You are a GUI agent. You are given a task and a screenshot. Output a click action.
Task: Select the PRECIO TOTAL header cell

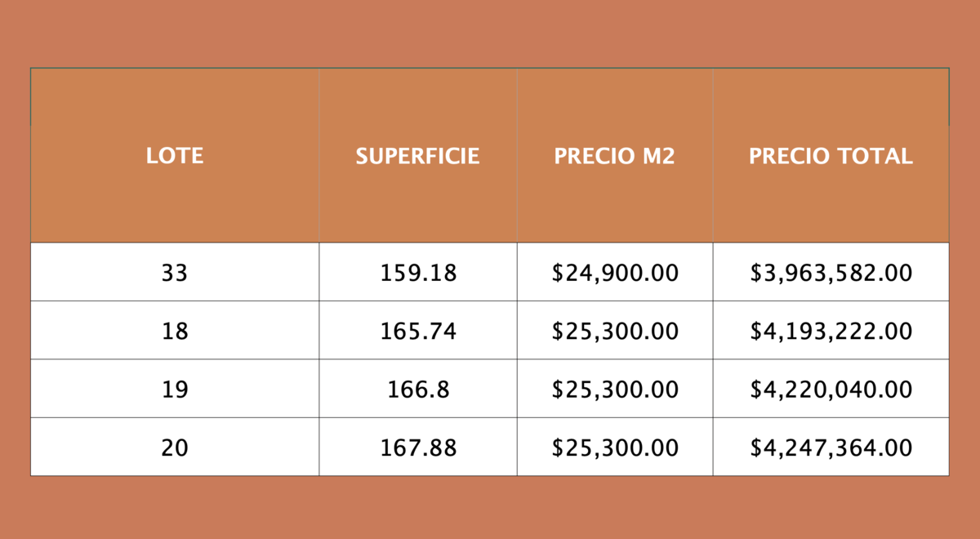tap(831, 156)
